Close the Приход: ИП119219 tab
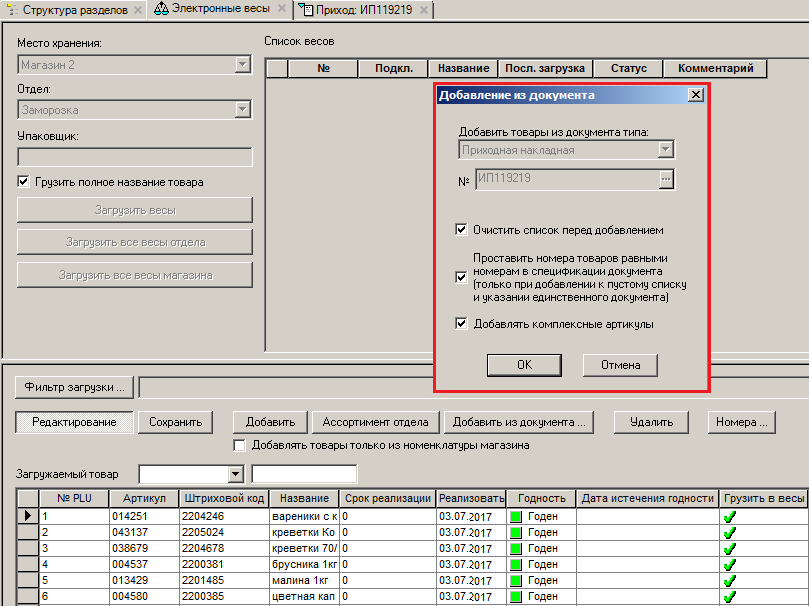This screenshot has width=809, height=606. coord(424,10)
